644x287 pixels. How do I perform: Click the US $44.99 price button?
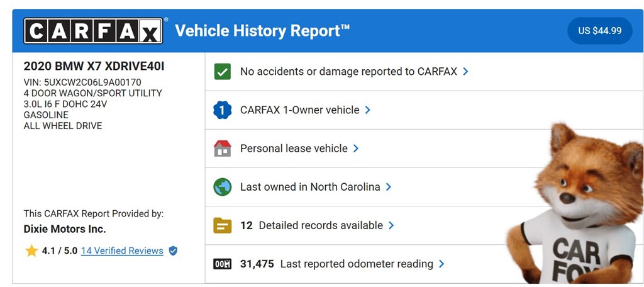[599, 31]
